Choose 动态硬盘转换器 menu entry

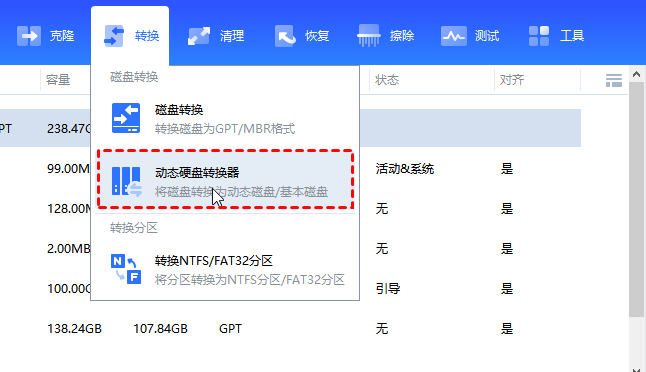pos(225,179)
